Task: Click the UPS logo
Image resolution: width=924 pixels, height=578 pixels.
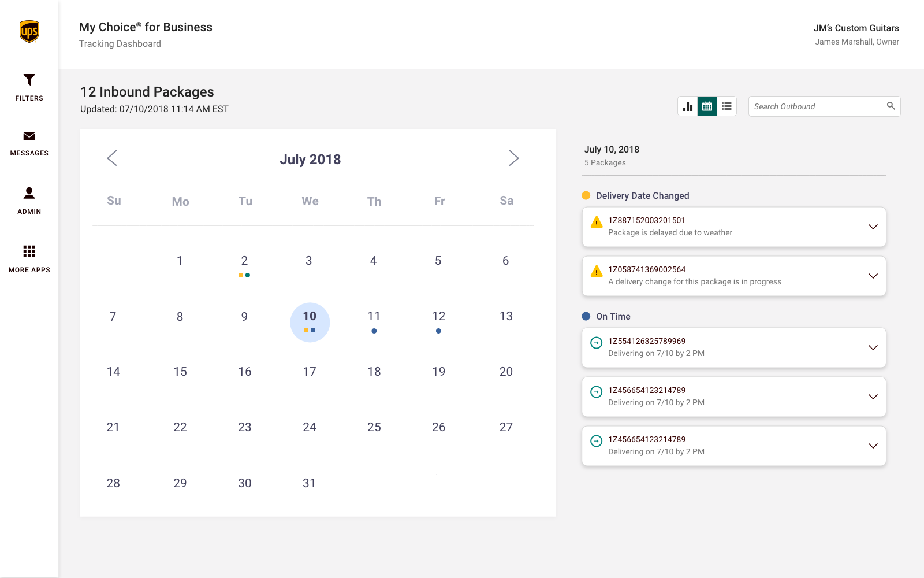Action: [29, 31]
